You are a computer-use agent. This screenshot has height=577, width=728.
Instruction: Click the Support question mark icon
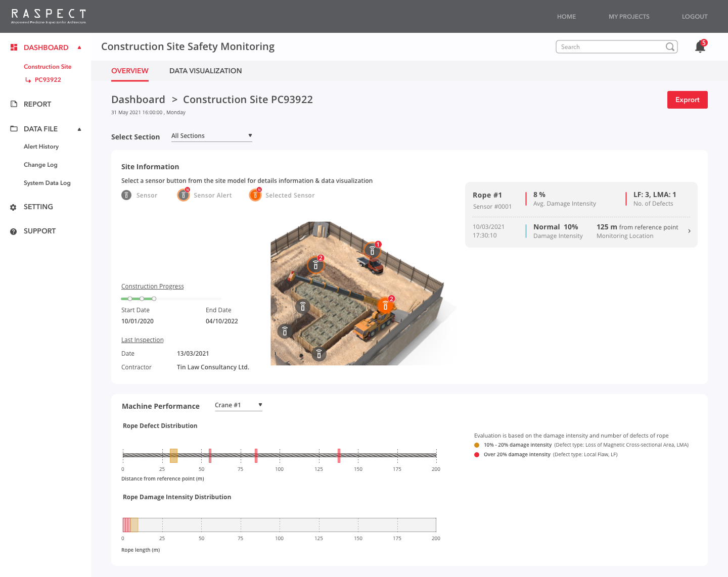(x=13, y=231)
